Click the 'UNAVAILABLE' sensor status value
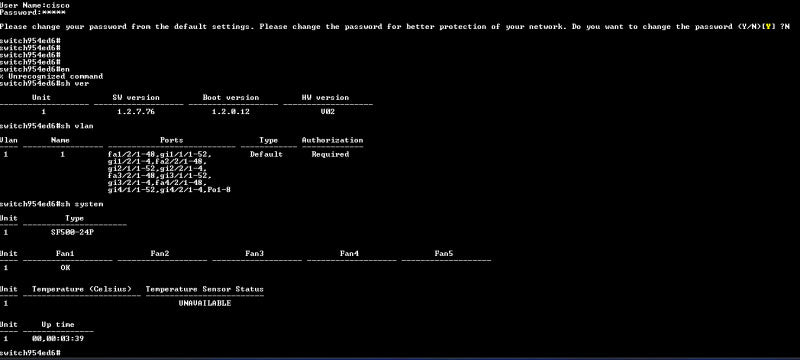 205,303
